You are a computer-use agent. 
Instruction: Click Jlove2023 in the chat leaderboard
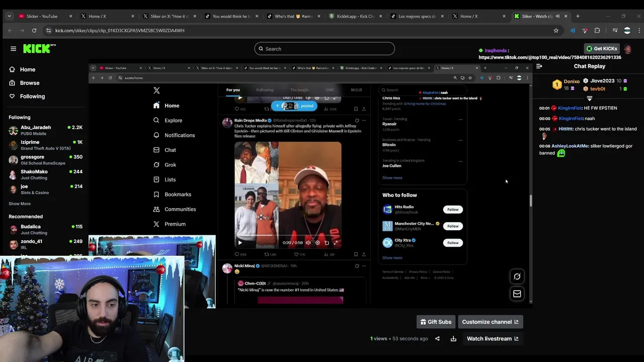(x=602, y=81)
